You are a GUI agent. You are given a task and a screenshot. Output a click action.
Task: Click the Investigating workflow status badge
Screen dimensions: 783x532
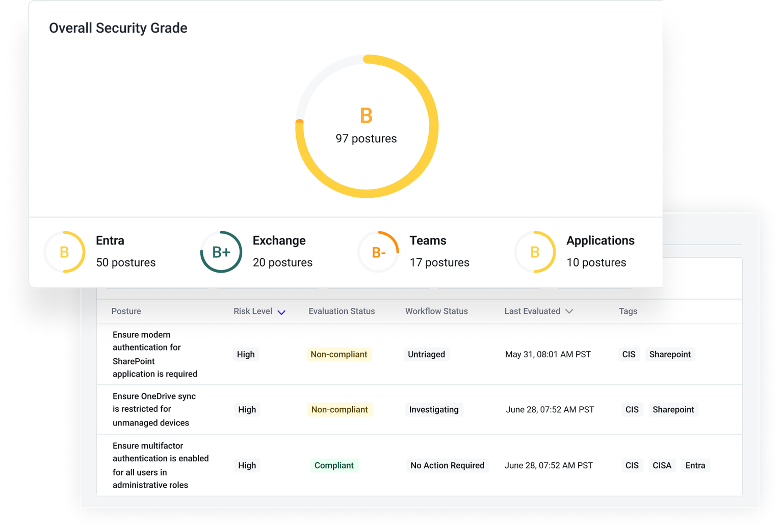[434, 410]
